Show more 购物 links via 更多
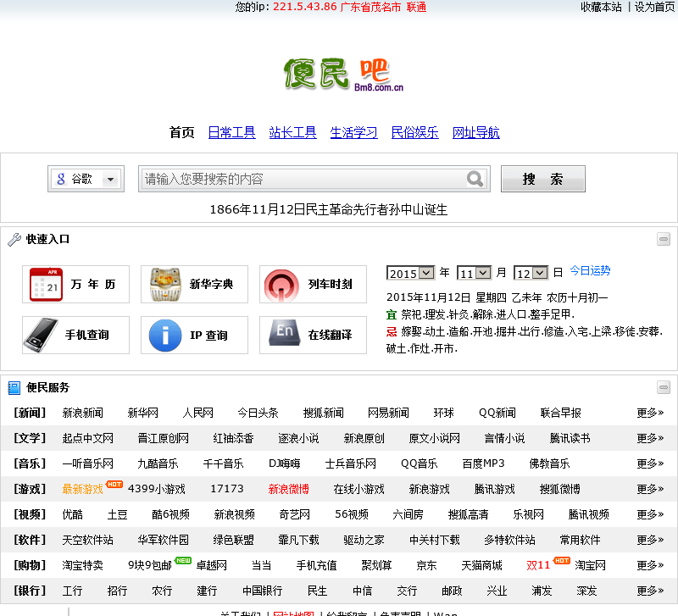This screenshot has height=616, width=678. pyautogui.click(x=650, y=565)
